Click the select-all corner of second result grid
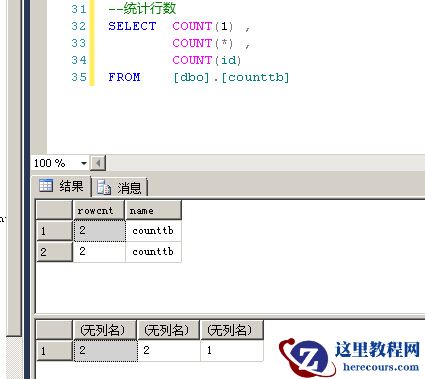425x379 pixels. click(54, 330)
